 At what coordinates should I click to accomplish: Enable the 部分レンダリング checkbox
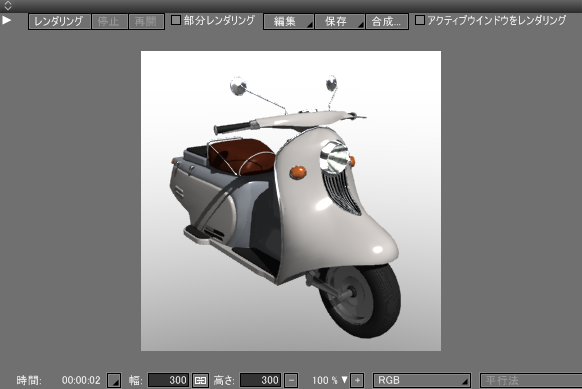pyautogui.click(x=176, y=20)
